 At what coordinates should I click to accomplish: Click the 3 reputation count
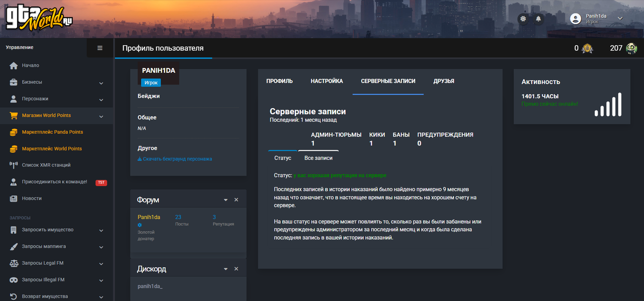click(x=214, y=217)
